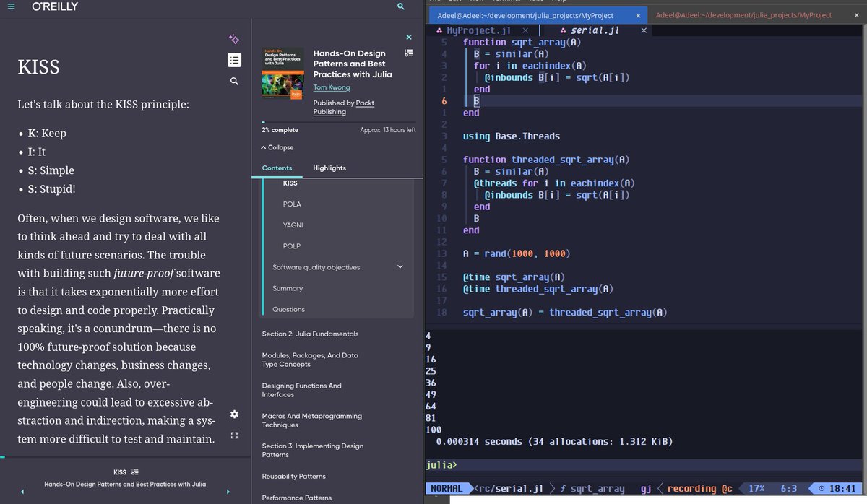Open Modules, Packages, And Data Type Concepts
Viewport: 867px width, 504px height.
(310, 360)
